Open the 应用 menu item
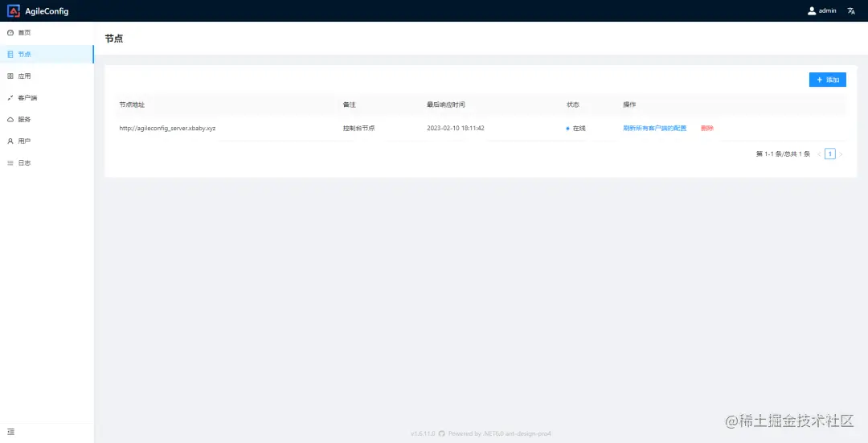Image resolution: width=868 pixels, height=443 pixels. click(47, 76)
